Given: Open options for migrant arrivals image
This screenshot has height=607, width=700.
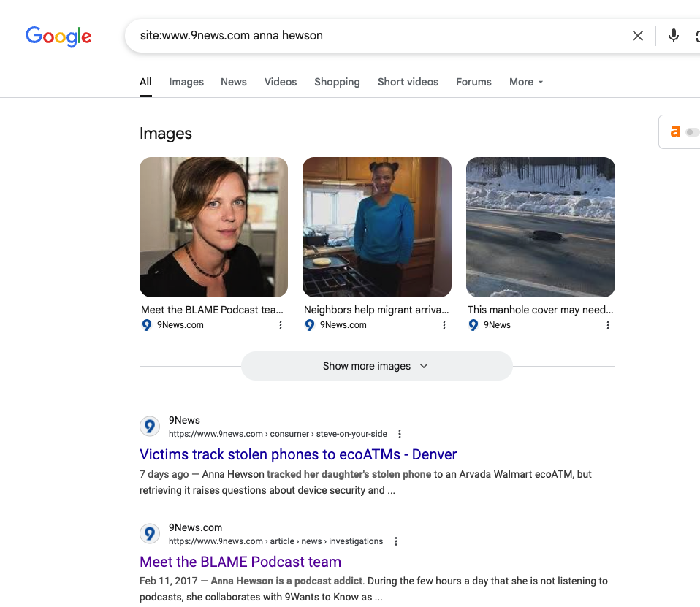Looking at the screenshot, I should pos(444,325).
